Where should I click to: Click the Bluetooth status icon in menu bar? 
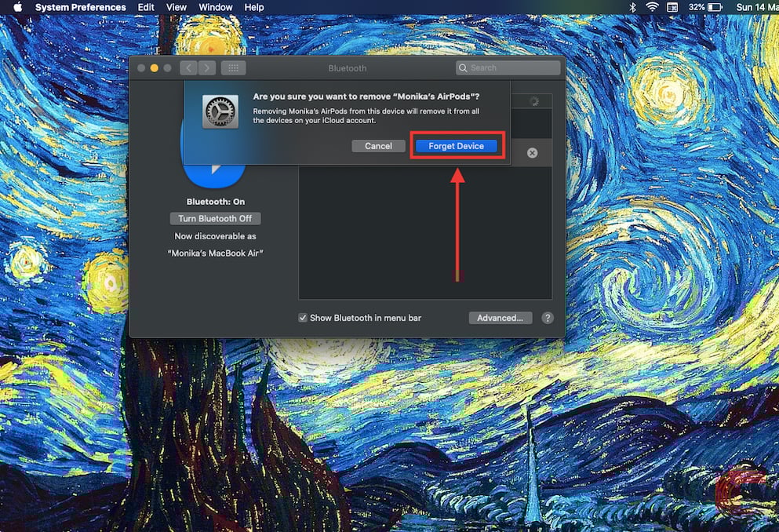[632, 7]
